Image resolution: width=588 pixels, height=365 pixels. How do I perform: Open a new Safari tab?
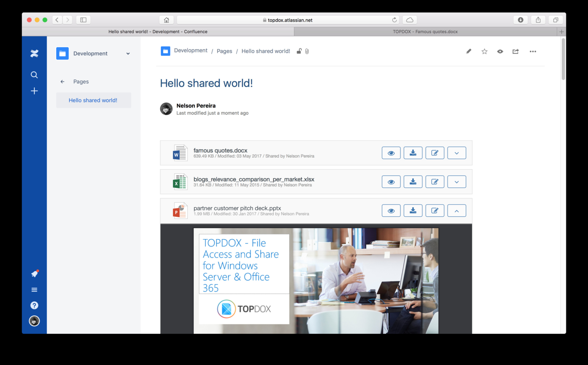(x=561, y=32)
